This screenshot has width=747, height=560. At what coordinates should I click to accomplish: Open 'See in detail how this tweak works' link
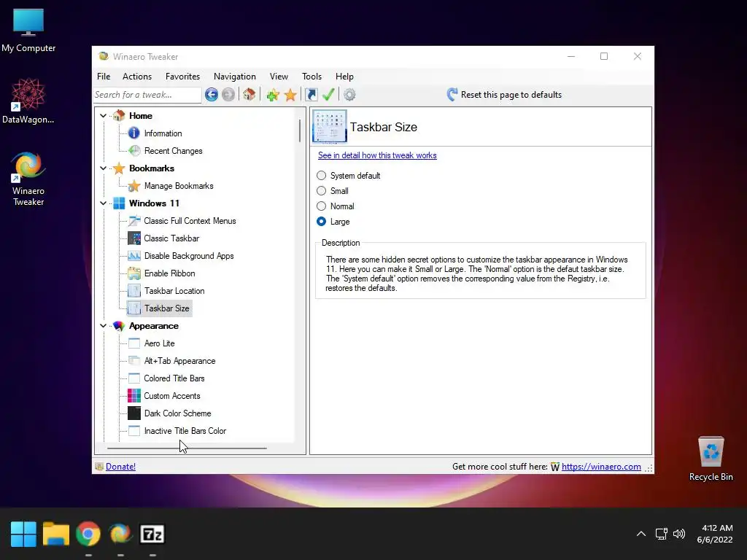tap(377, 155)
